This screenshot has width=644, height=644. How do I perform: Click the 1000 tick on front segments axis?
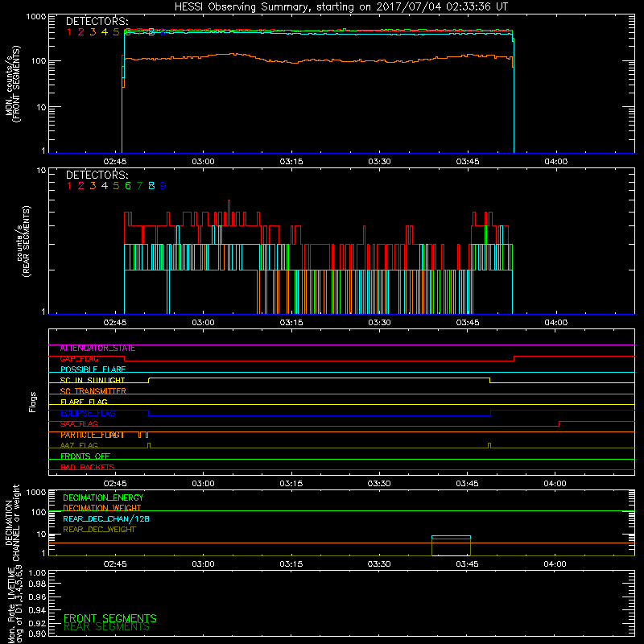36,17
